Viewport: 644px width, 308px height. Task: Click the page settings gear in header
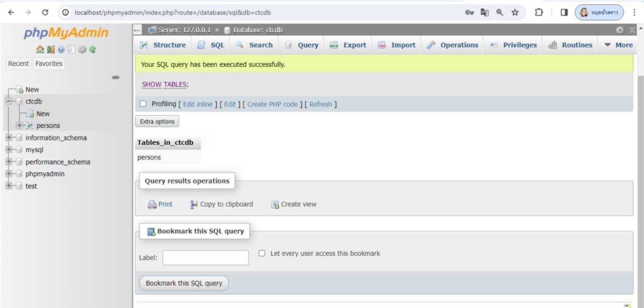coord(620,30)
